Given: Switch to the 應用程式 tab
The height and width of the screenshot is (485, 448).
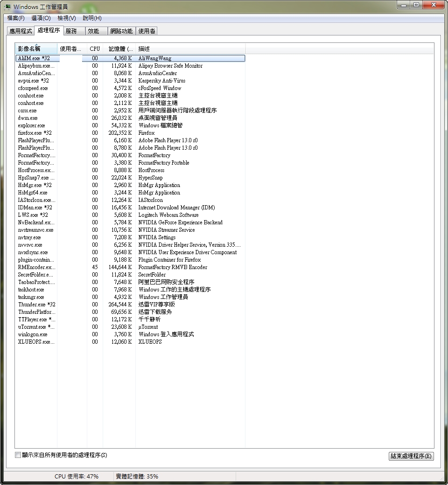Looking at the screenshot, I should coord(21,31).
